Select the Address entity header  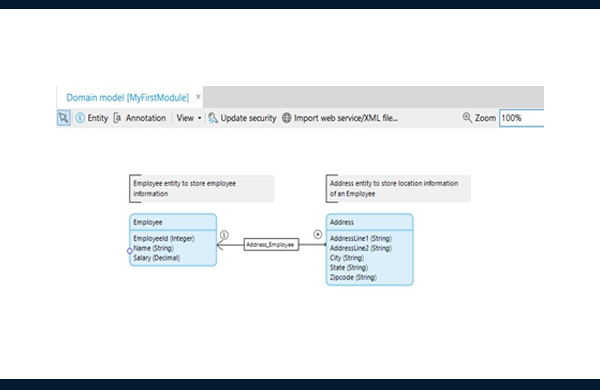point(370,222)
